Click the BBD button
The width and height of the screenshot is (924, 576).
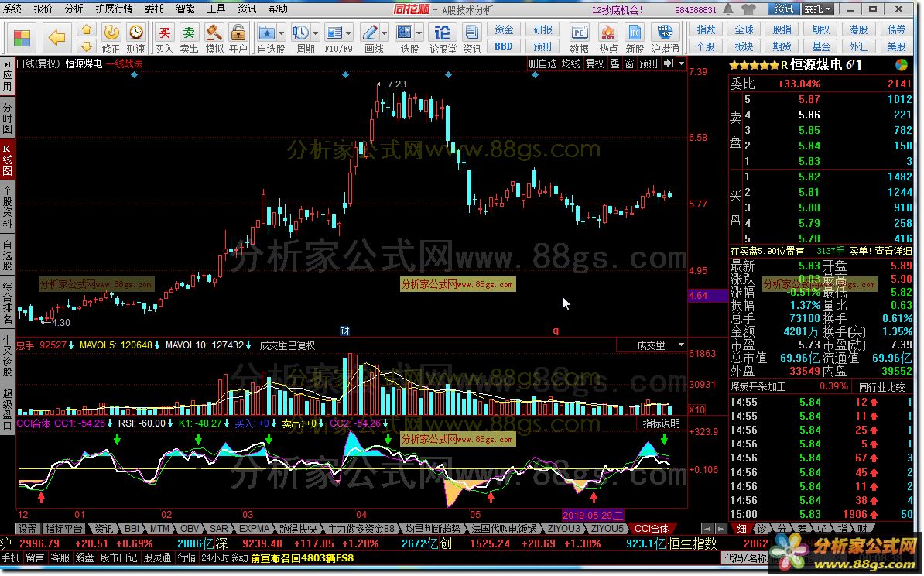coord(504,46)
